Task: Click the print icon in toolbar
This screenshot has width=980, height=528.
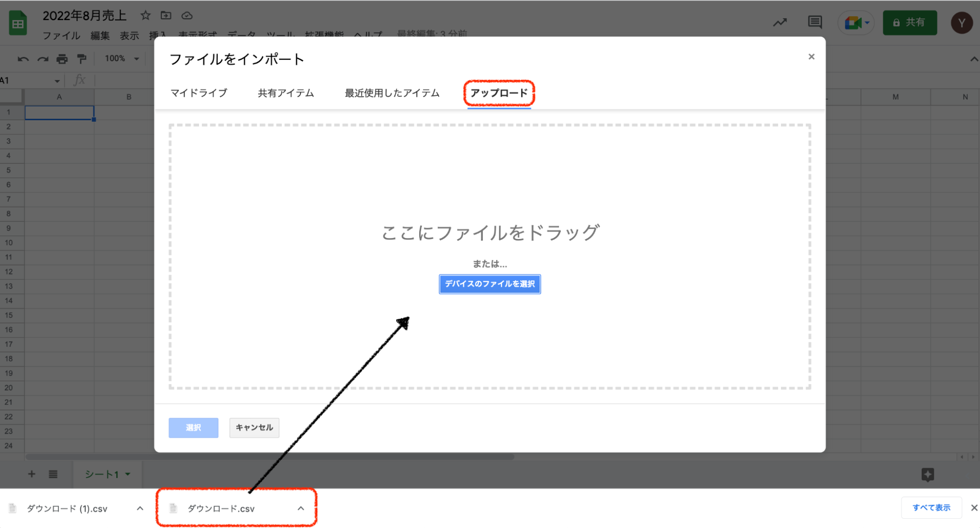Action: point(62,59)
